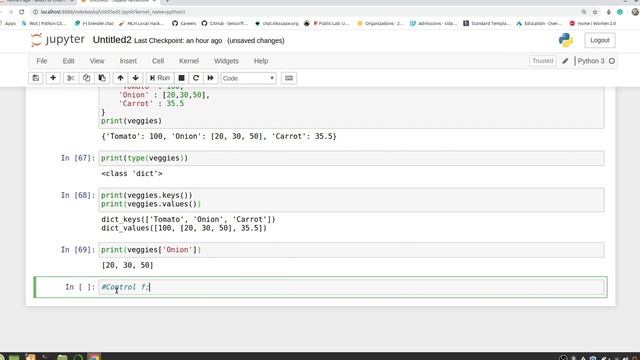Open the Kernel menu
Screen dimensions: 640x360
click(x=189, y=61)
